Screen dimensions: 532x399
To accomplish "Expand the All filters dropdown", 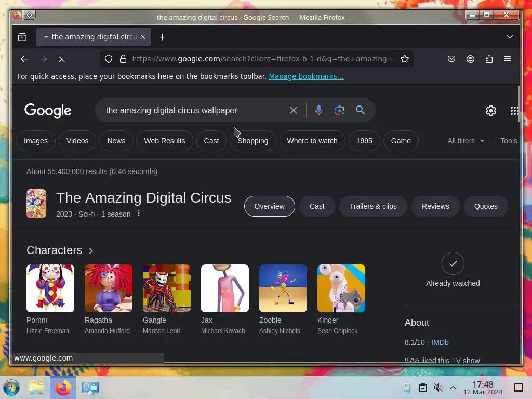I will 465,141.
